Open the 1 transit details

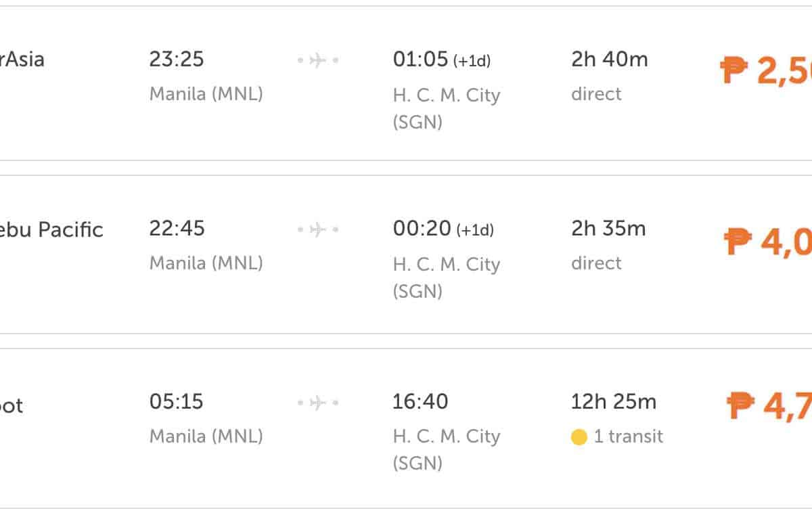[627, 436]
